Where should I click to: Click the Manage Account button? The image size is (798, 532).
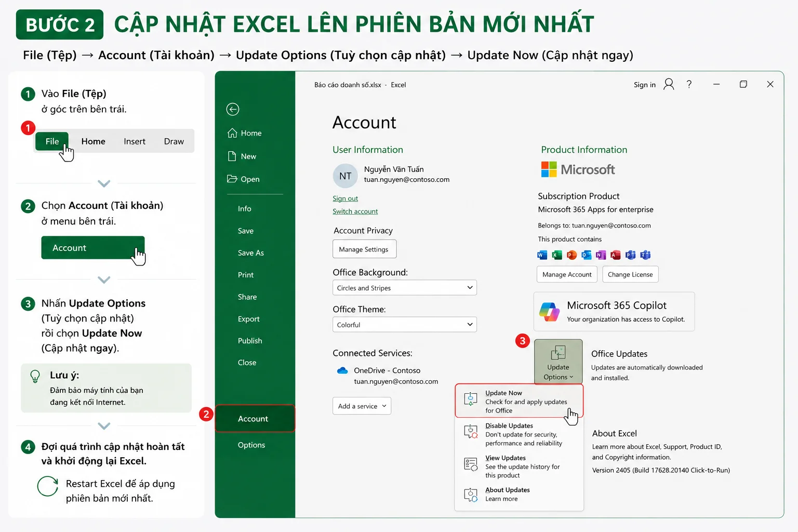click(x=567, y=274)
